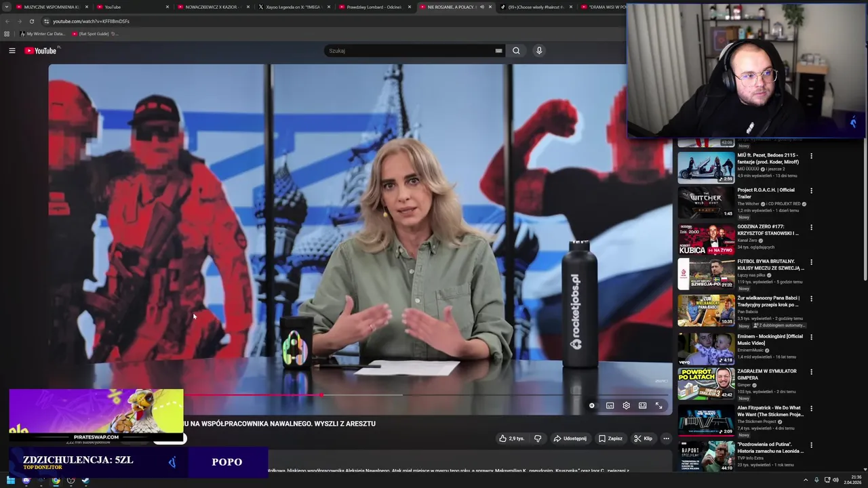Open Chrome from the taskbar
This screenshot has width=868, height=488.
56,481
